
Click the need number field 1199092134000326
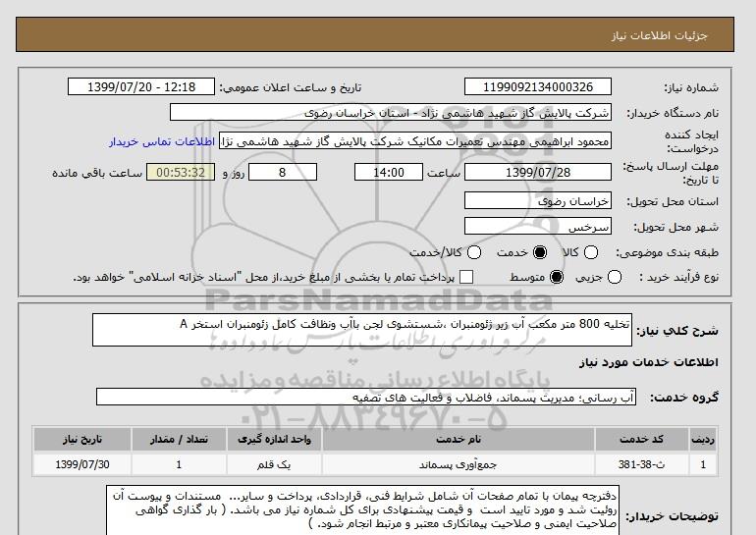538,86
